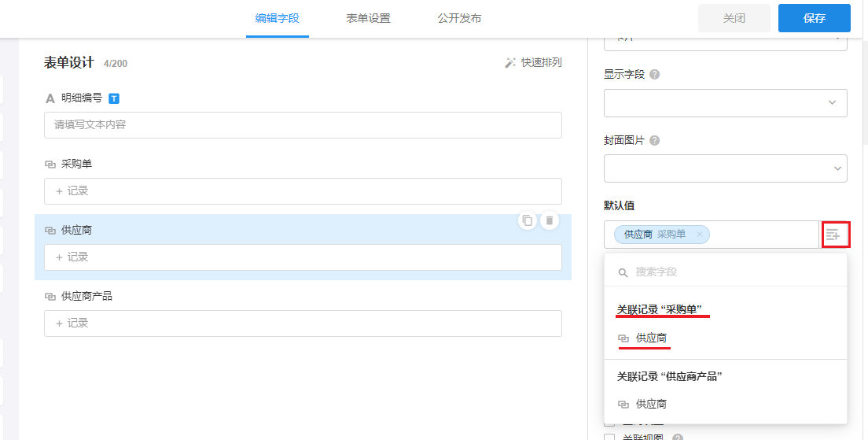The image size is (868, 440).
Task: Click the blue 保存 button
Action: (x=814, y=18)
